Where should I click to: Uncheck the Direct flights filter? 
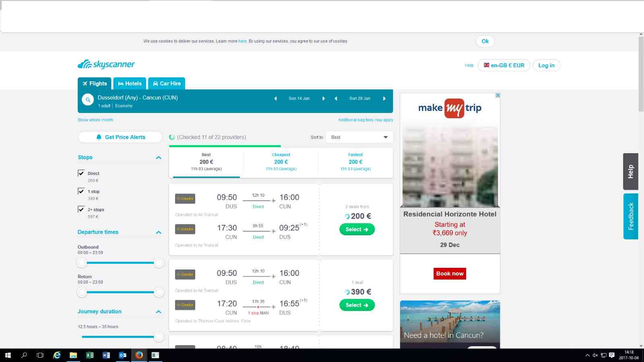[81, 173]
